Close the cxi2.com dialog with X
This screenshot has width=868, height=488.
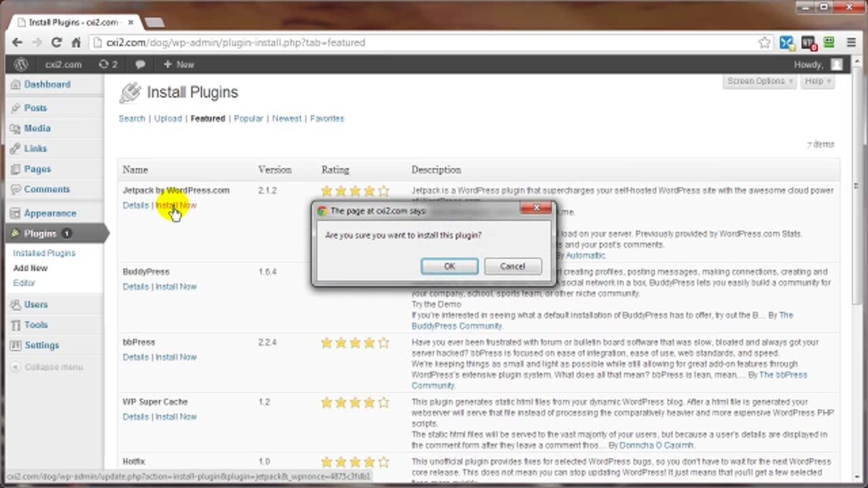pos(536,208)
